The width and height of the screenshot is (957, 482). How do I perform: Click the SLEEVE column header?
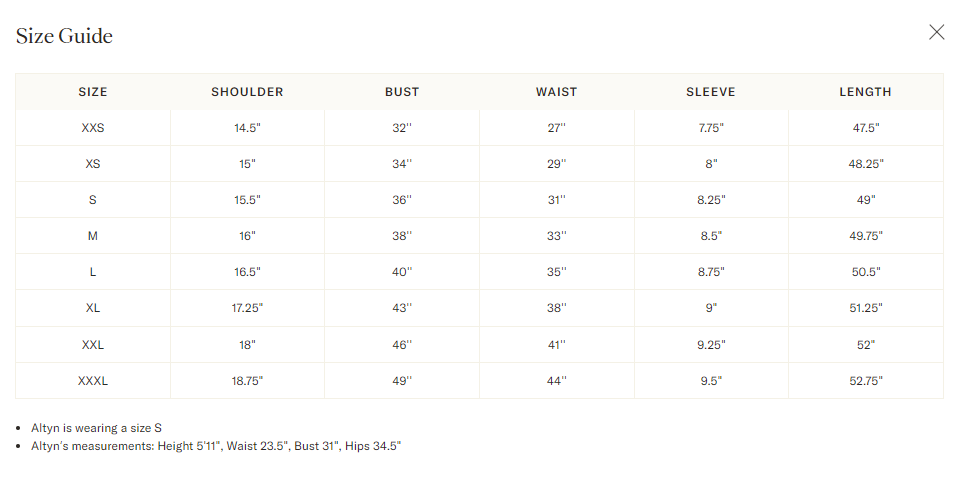point(711,92)
